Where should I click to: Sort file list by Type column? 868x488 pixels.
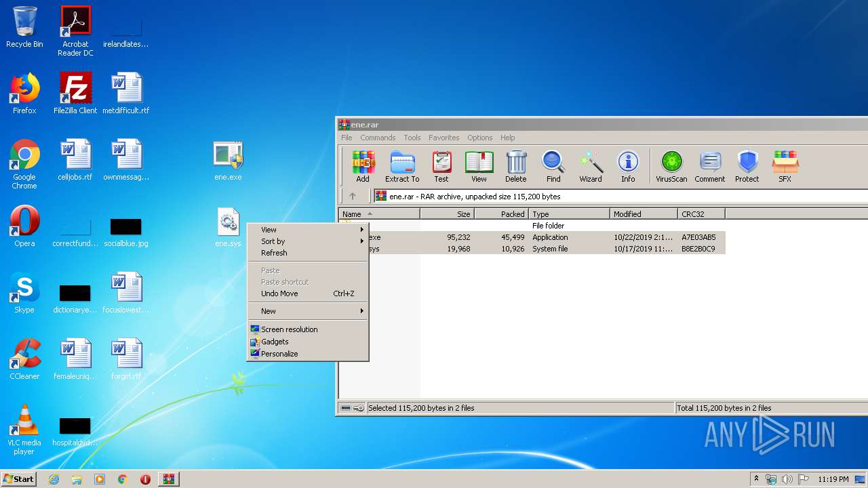click(570, 214)
